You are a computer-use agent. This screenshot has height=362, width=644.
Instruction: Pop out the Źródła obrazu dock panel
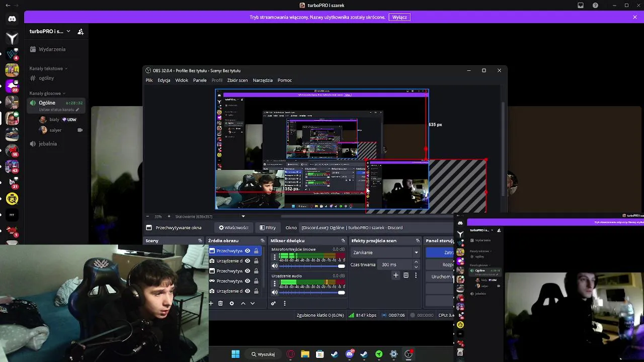263,241
